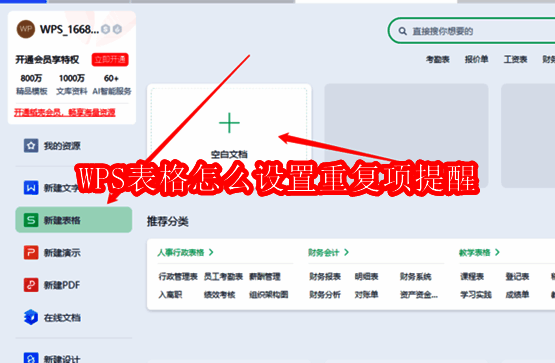Click the 组织架构图 template link
555x363 pixels.
point(269,295)
